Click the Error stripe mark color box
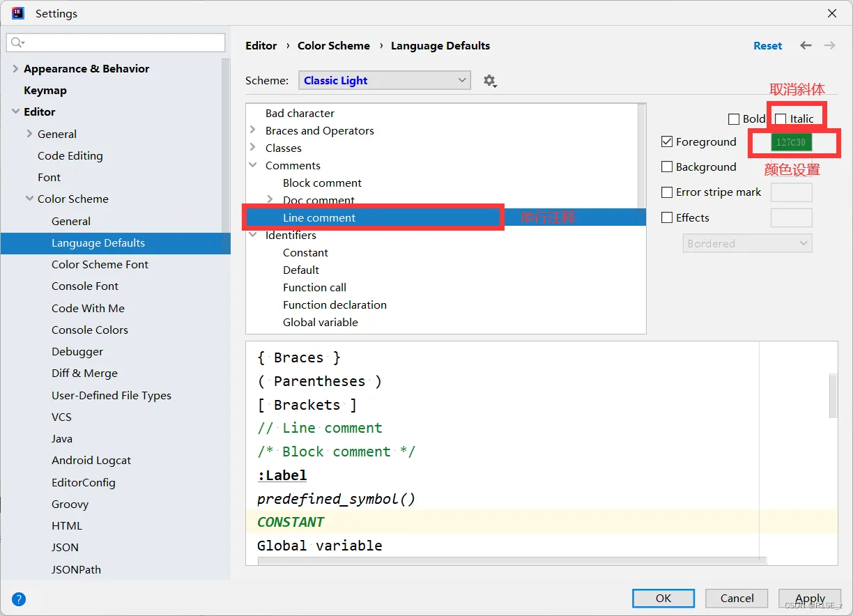 pyautogui.click(x=791, y=192)
